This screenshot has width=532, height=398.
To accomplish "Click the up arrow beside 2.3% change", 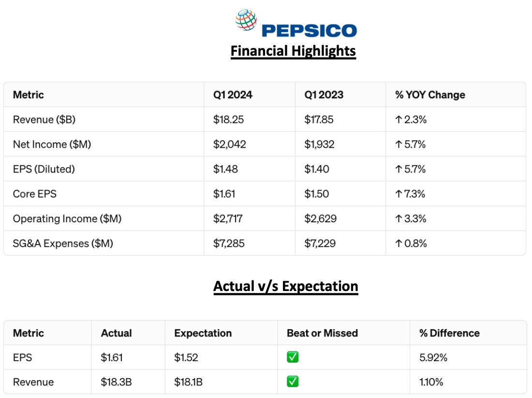I will [399, 120].
